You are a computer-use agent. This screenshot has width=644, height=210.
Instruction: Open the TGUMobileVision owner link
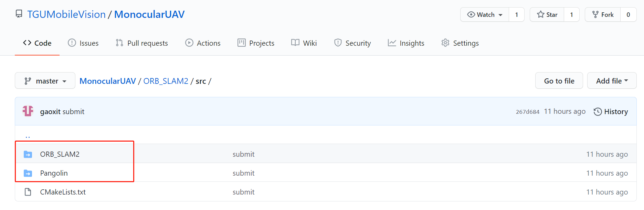tap(66, 14)
